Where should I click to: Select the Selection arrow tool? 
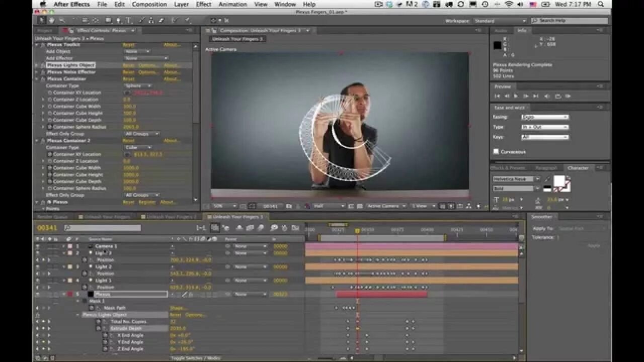pos(42,21)
